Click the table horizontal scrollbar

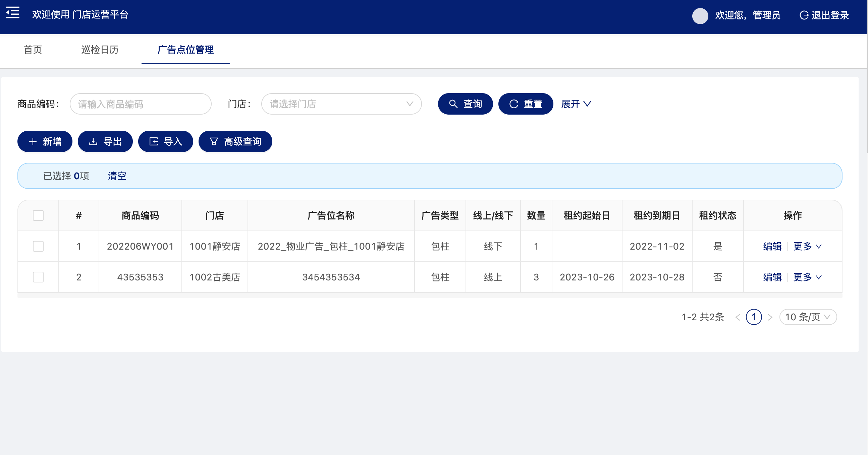(x=430, y=296)
